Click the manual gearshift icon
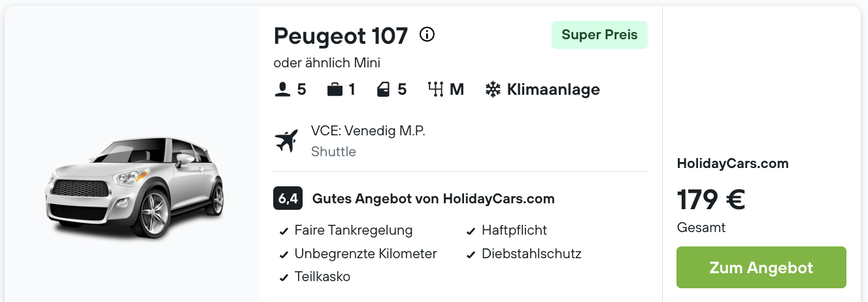The width and height of the screenshot is (868, 302). (x=435, y=89)
